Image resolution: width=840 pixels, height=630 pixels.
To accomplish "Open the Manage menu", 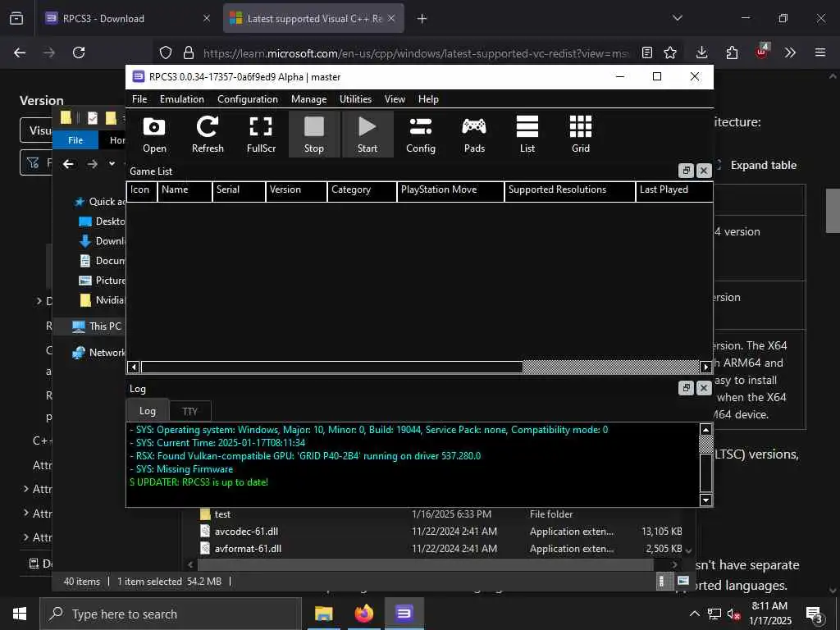I will click(x=308, y=99).
